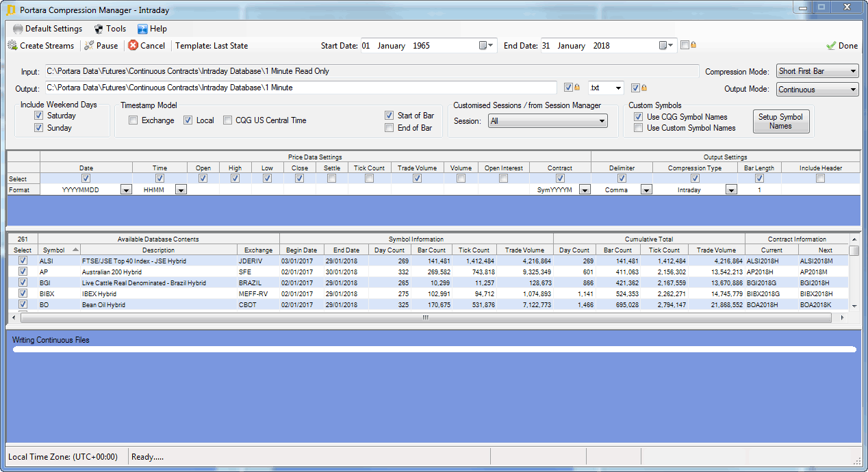Enable CQG US Central Time
The height and width of the screenshot is (472, 868).
click(229, 120)
